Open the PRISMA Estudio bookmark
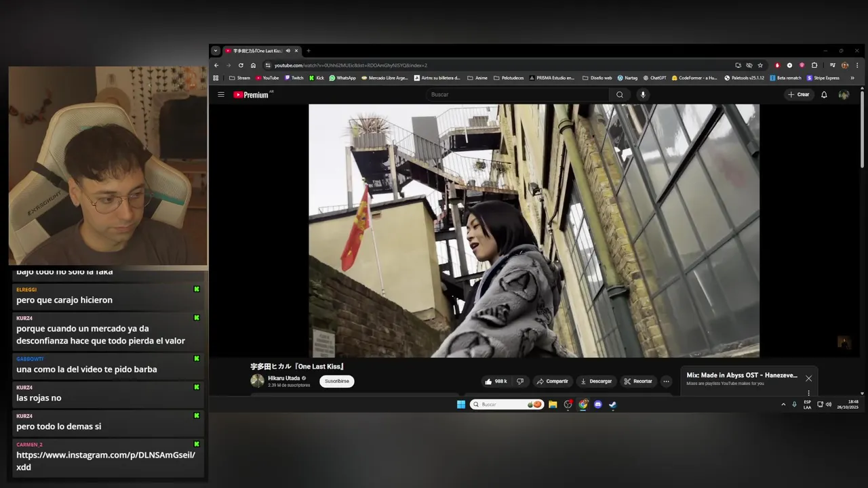The image size is (868, 488). tap(551, 78)
